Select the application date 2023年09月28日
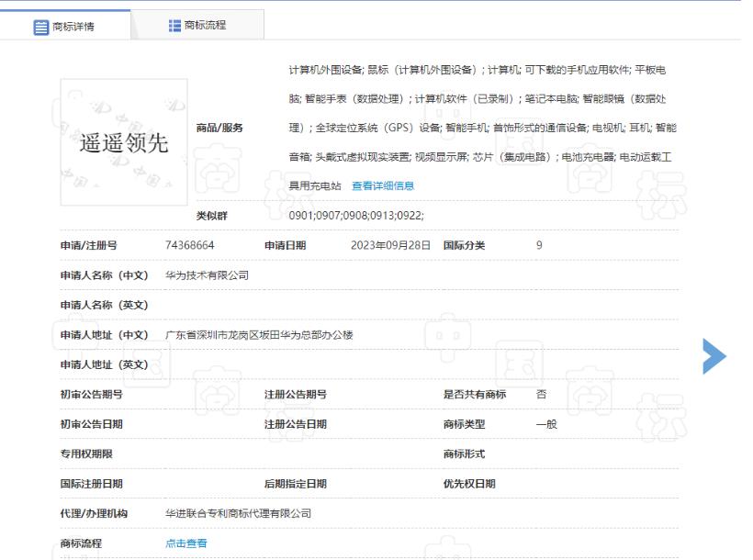This screenshot has height=560, width=753. pos(390,245)
